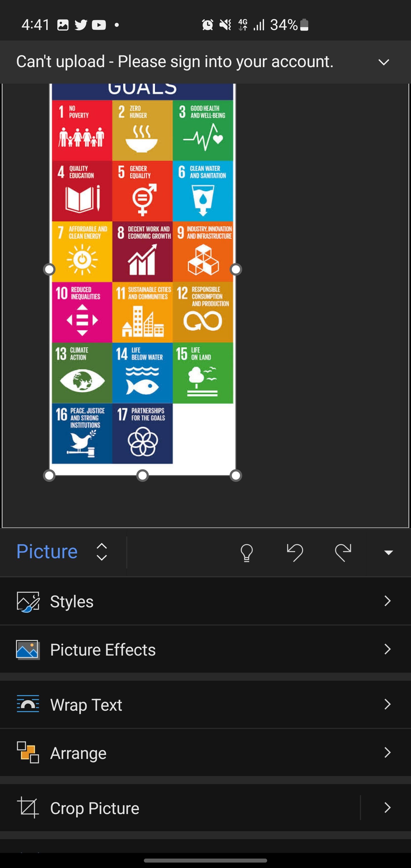Tap the Tell Me lightbulb icon
411x868 pixels.
coord(247,552)
